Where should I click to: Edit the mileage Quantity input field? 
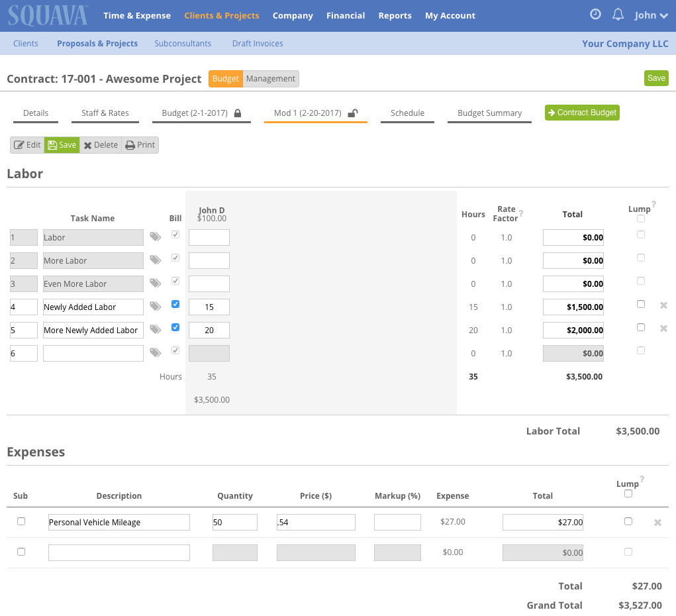click(x=234, y=522)
